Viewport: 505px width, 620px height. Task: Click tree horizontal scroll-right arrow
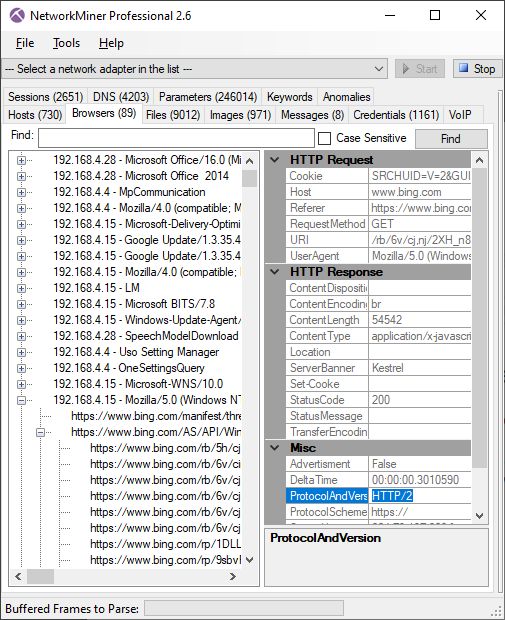point(233,577)
